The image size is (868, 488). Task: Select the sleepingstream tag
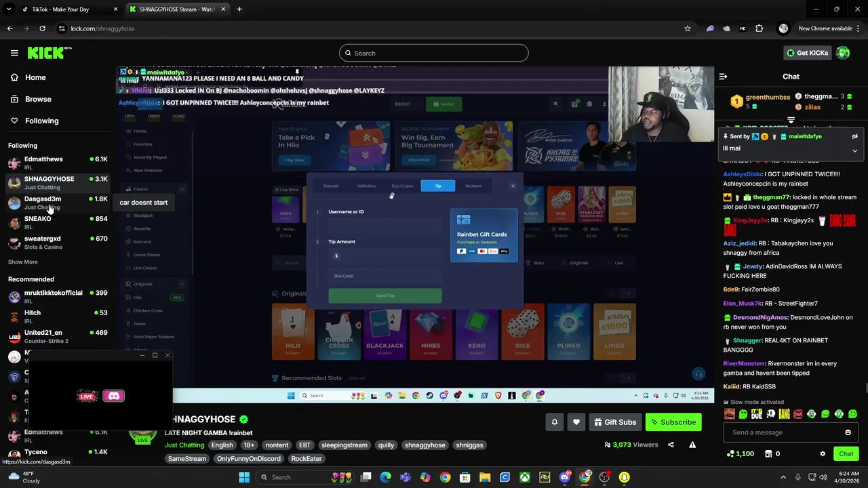pyautogui.click(x=344, y=445)
